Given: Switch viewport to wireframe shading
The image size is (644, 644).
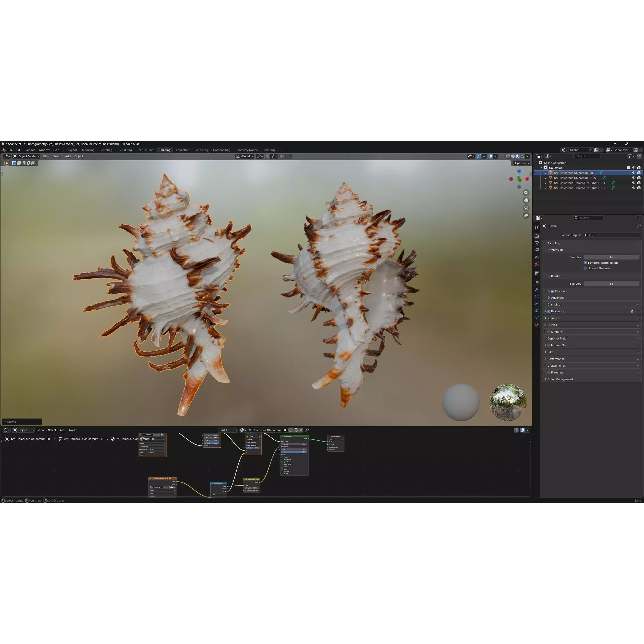Looking at the screenshot, I should pyautogui.click(x=508, y=156).
